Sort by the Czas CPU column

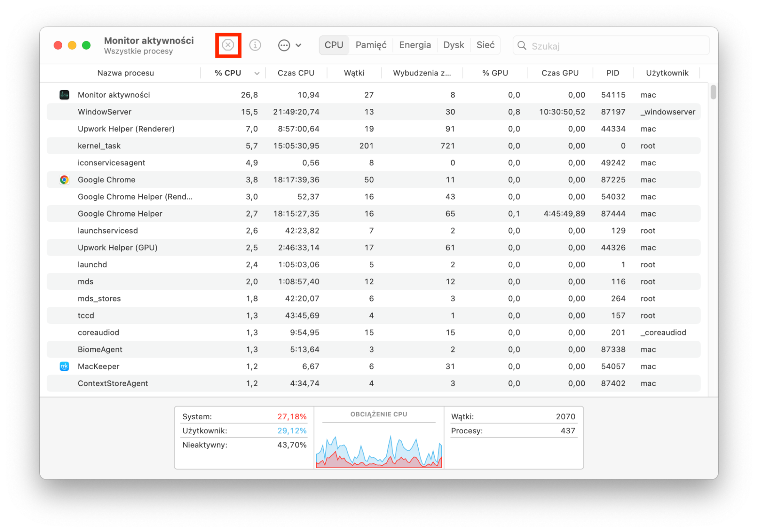(296, 73)
